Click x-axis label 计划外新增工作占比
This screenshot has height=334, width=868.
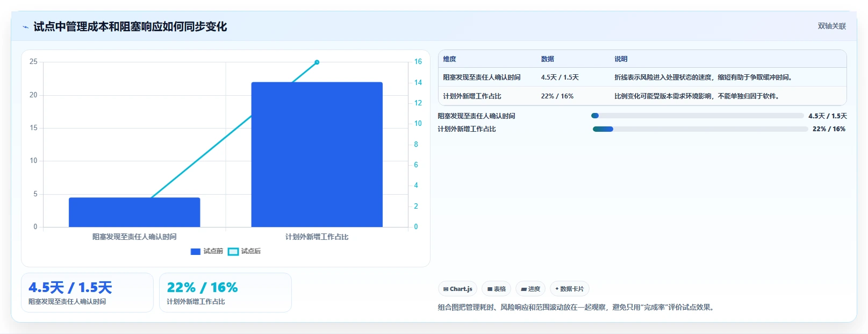(x=317, y=237)
